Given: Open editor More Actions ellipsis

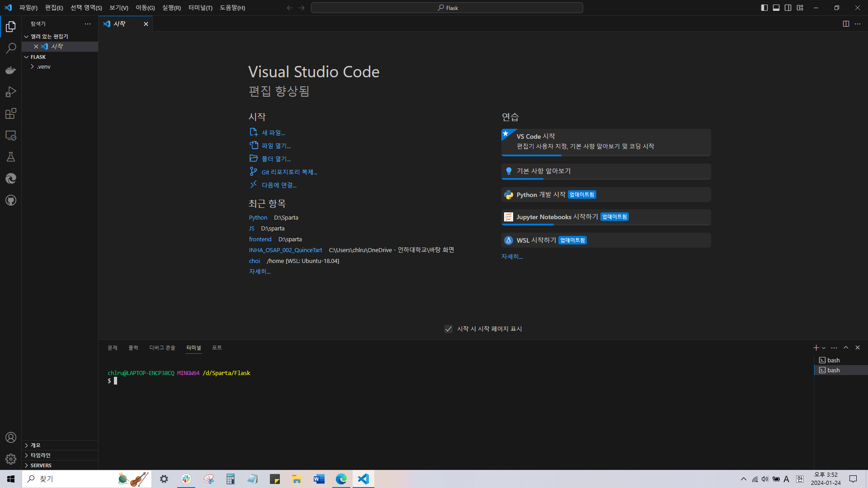Looking at the screenshot, I should [x=858, y=24].
